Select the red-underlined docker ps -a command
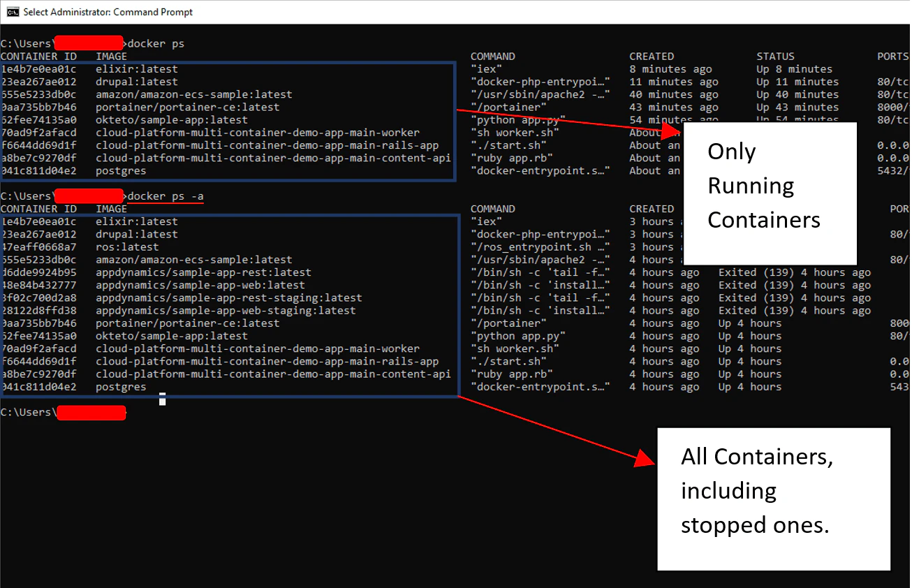912x588 pixels. pos(165,196)
